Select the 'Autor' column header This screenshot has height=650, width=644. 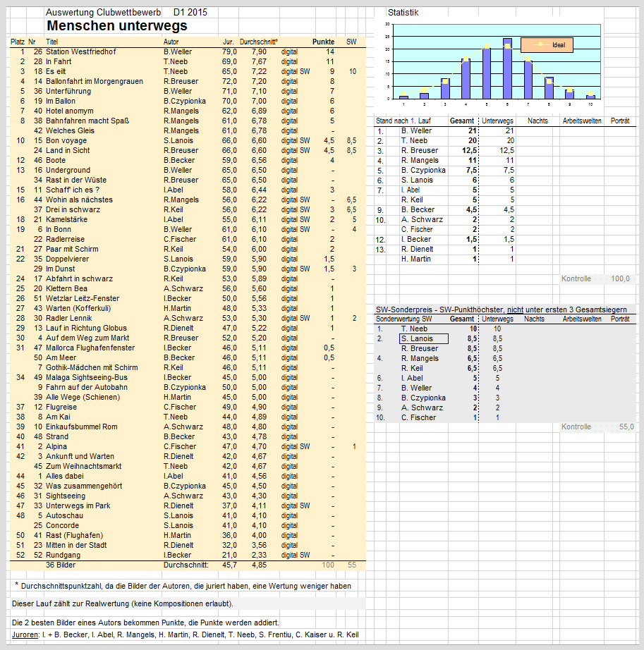[x=171, y=42]
